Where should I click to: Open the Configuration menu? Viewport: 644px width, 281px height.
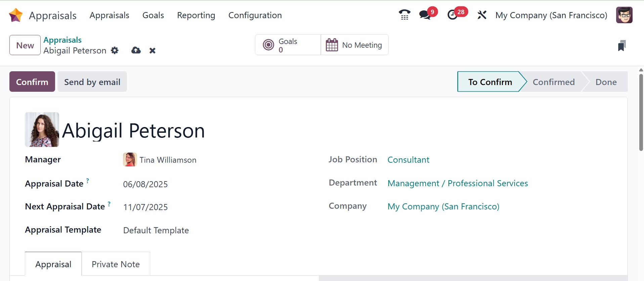pyautogui.click(x=255, y=15)
